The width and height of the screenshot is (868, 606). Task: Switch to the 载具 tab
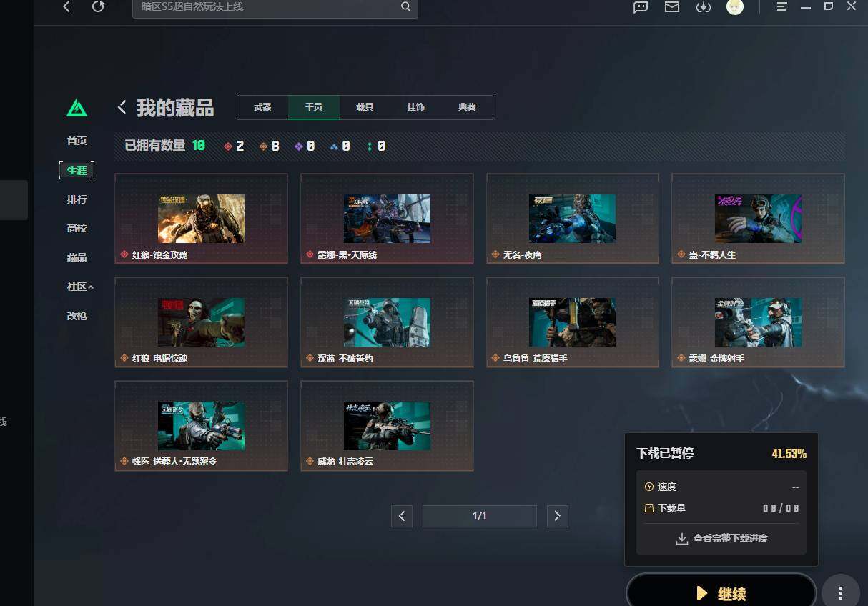click(365, 107)
